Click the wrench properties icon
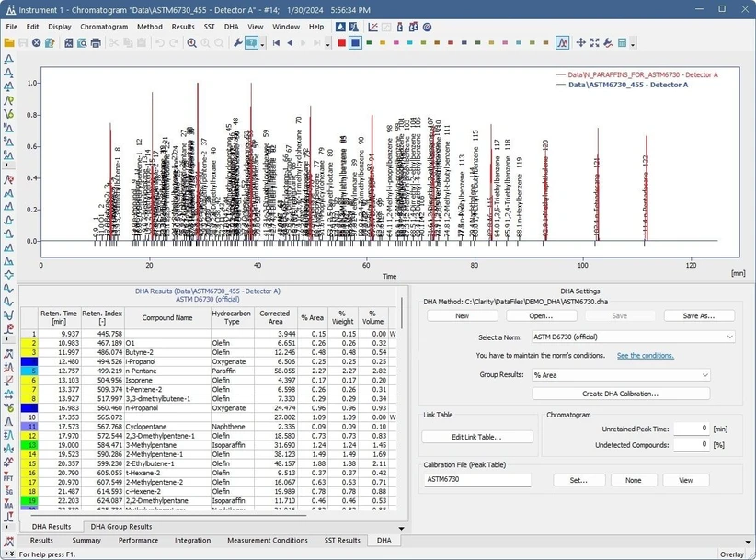Image resolution: width=756 pixels, height=560 pixels. tap(238, 43)
